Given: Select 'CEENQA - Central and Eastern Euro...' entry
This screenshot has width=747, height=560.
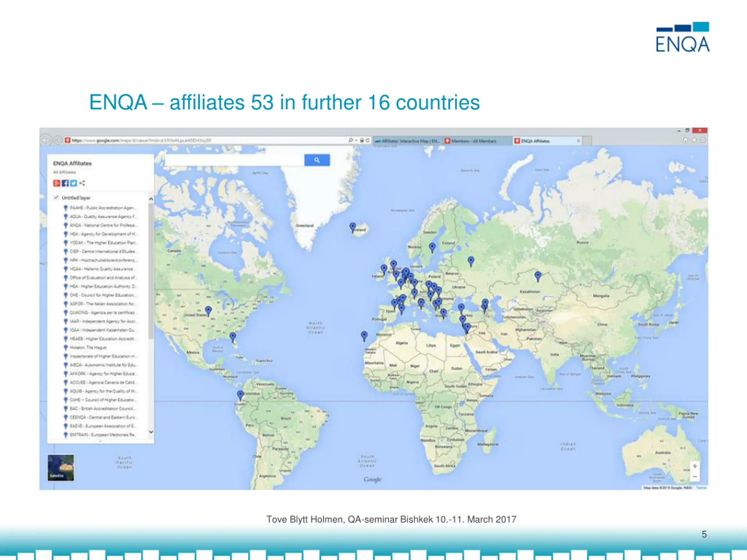Looking at the screenshot, I should tap(100, 417).
